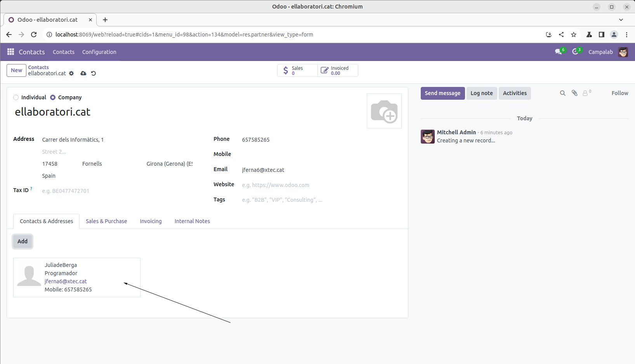Open the Configuration menu
This screenshot has height=364, width=635.
point(99,52)
